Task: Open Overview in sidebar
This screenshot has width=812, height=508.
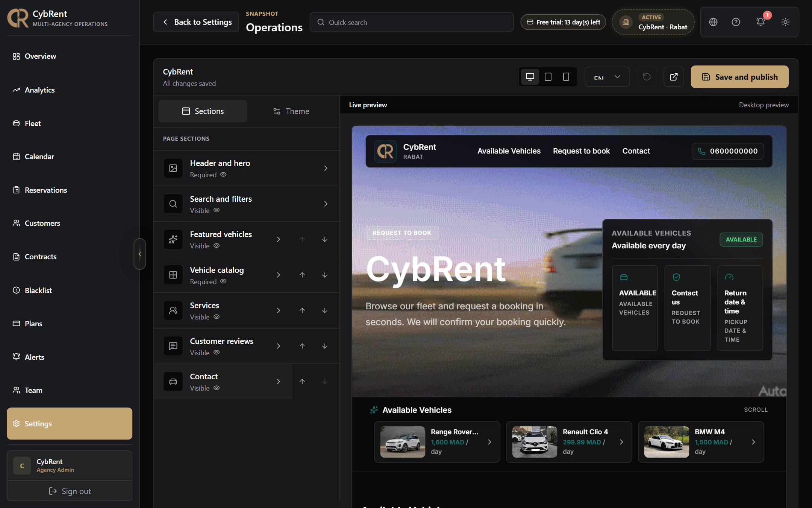Action: (70, 56)
